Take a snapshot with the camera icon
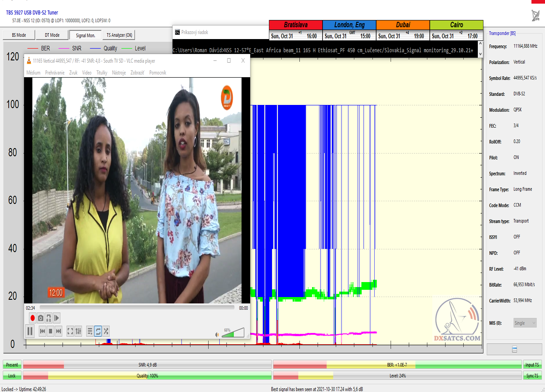This screenshot has height=392, width=545. tap(40, 318)
